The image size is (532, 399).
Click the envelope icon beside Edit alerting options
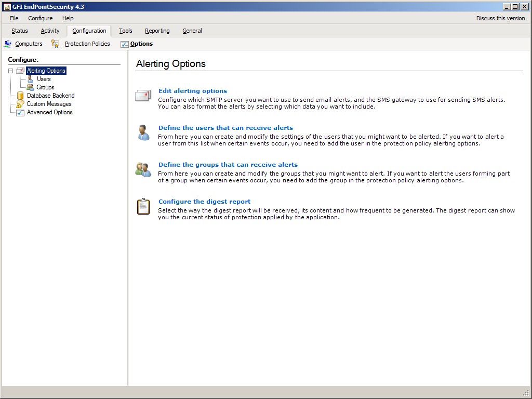143,96
